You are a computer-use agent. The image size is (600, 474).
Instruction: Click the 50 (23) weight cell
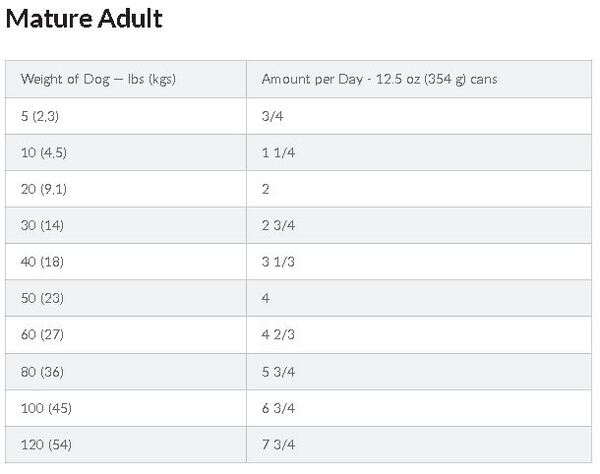[126, 298]
